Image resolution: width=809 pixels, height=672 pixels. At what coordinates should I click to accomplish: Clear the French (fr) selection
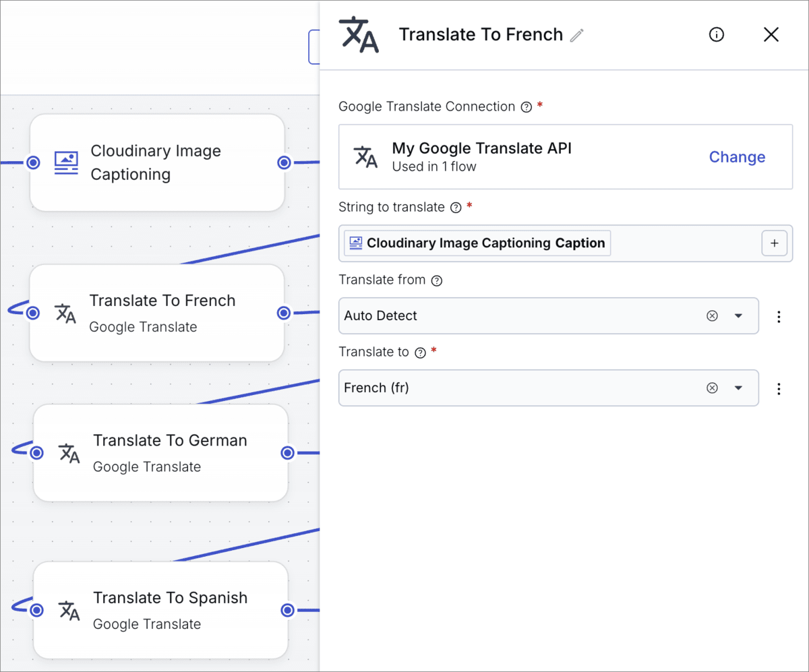(x=712, y=388)
